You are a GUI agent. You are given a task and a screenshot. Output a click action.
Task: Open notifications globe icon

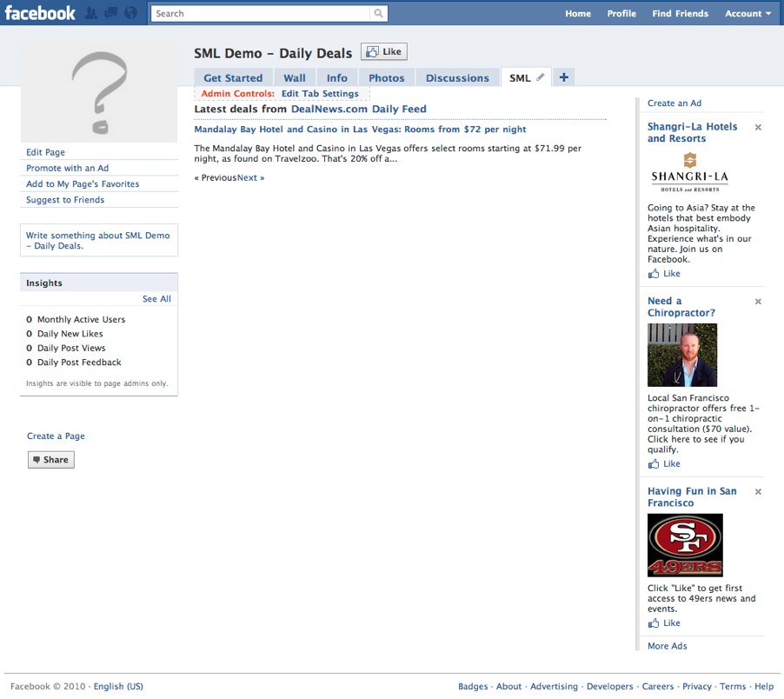point(130,13)
